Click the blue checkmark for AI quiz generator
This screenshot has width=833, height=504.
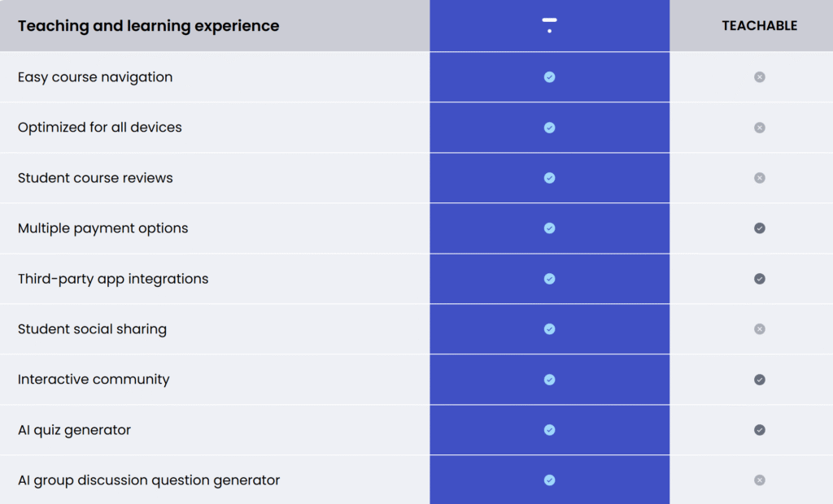[x=549, y=430]
